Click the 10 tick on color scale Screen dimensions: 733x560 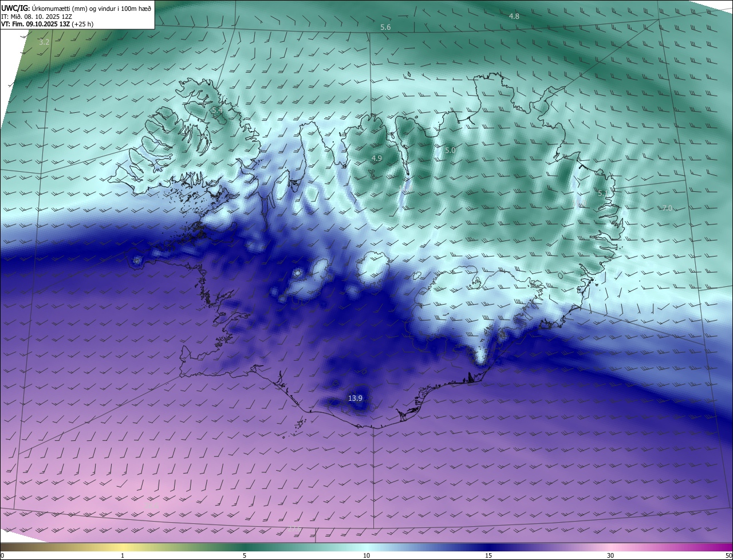pyautogui.click(x=366, y=555)
